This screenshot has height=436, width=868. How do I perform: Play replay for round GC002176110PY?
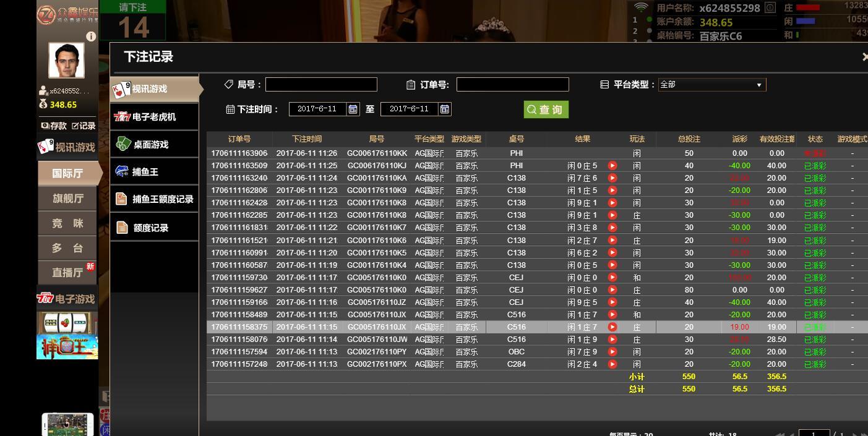click(612, 351)
